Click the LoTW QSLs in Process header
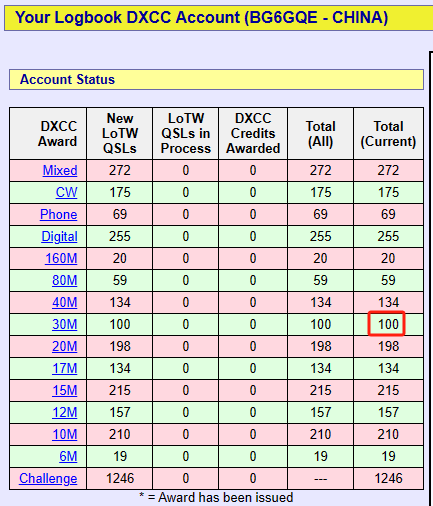The image size is (433, 506). (x=186, y=133)
